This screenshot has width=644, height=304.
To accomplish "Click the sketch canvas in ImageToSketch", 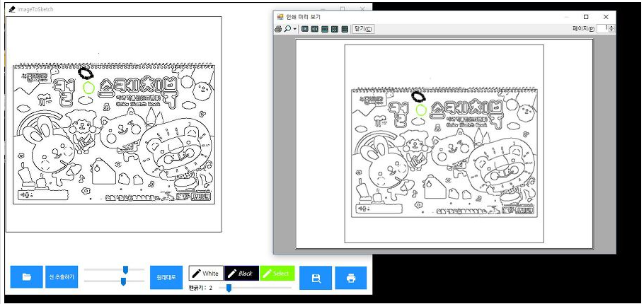I will (x=114, y=124).
